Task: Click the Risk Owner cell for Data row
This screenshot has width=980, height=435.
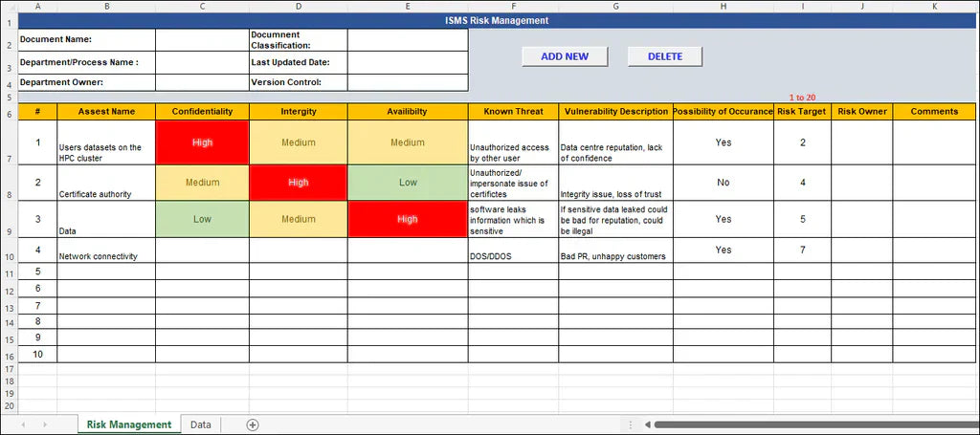Action: point(862,219)
